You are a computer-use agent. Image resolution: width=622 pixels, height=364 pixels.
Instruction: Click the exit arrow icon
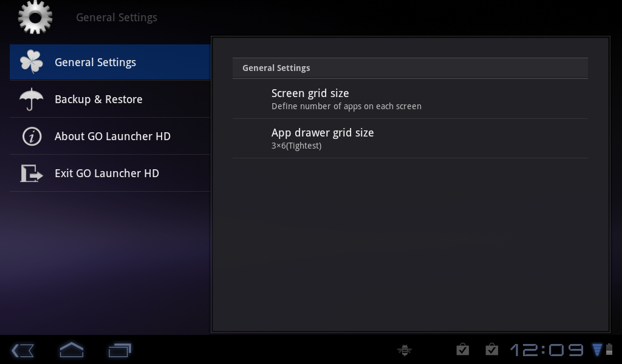(x=32, y=173)
